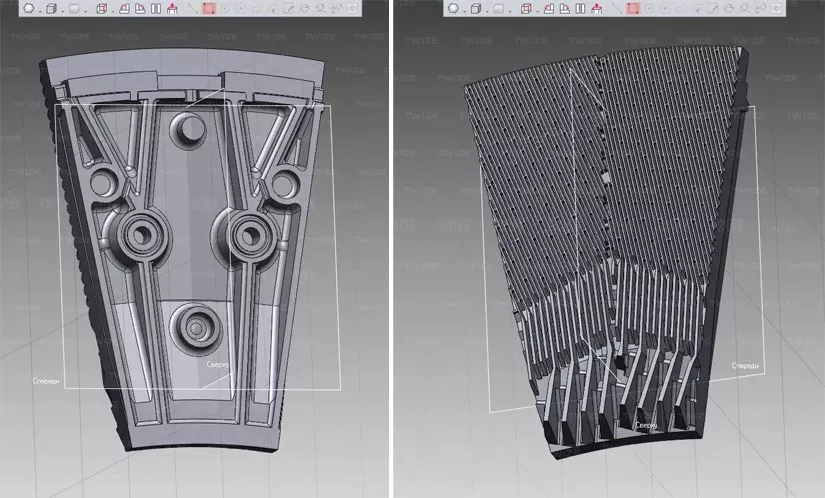Choose red wireframe cube icon in right viewport

526,8
